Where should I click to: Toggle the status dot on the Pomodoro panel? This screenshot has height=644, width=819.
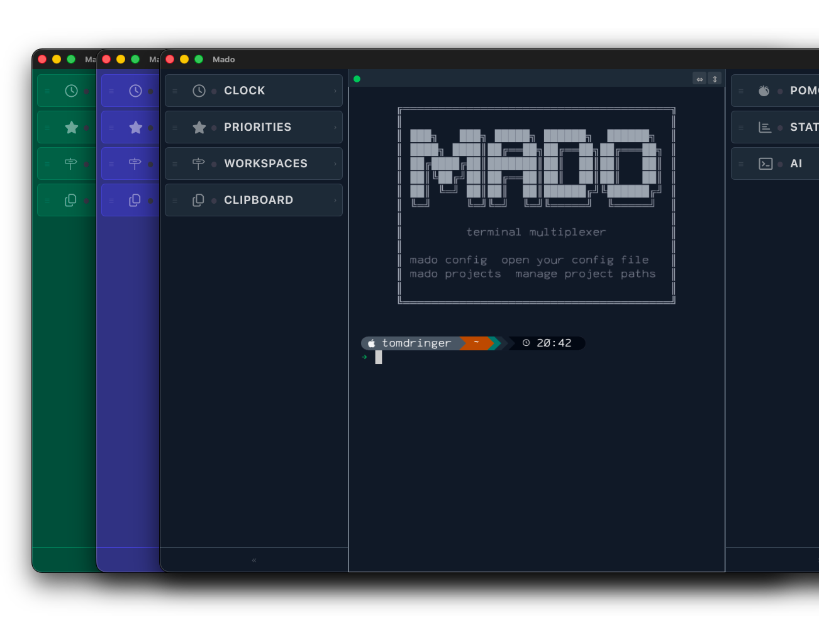(780, 91)
